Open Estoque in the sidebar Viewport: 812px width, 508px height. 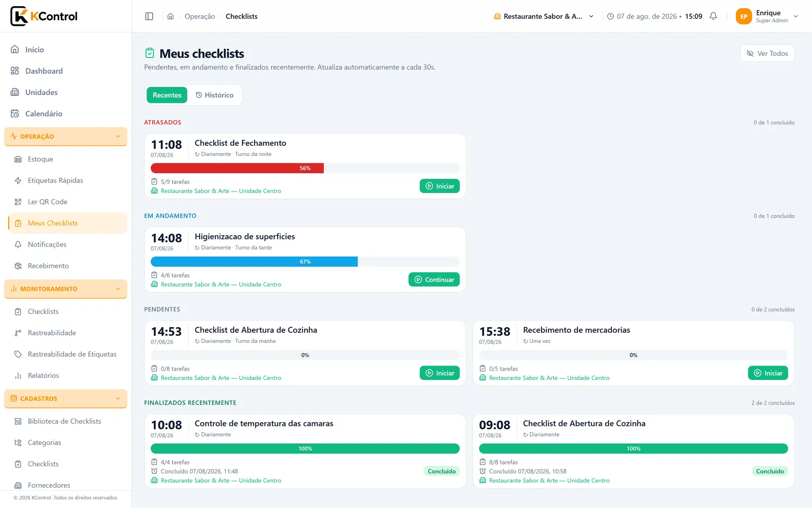coord(65,159)
